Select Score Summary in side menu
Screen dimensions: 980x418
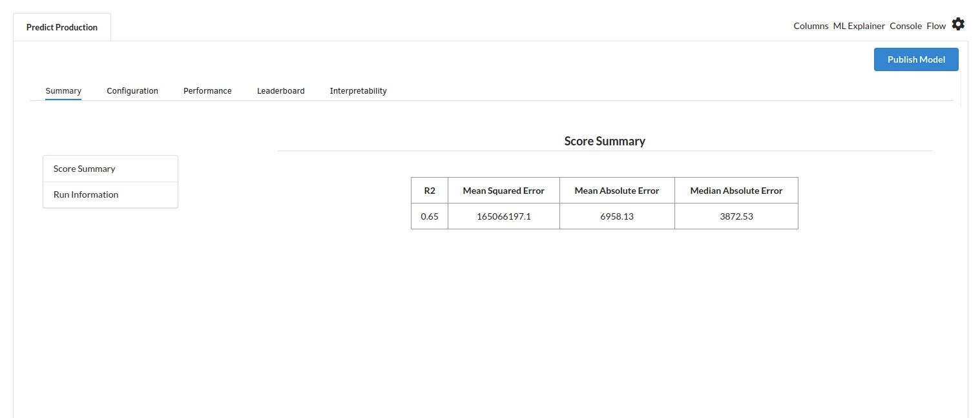click(x=85, y=169)
